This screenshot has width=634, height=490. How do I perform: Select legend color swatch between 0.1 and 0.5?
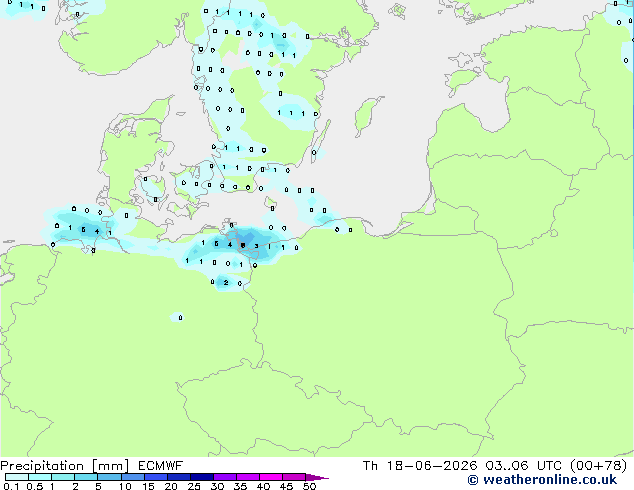tap(17, 477)
